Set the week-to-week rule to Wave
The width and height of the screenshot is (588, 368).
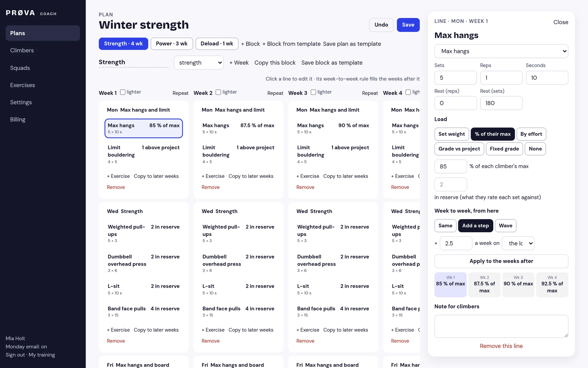(505, 226)
